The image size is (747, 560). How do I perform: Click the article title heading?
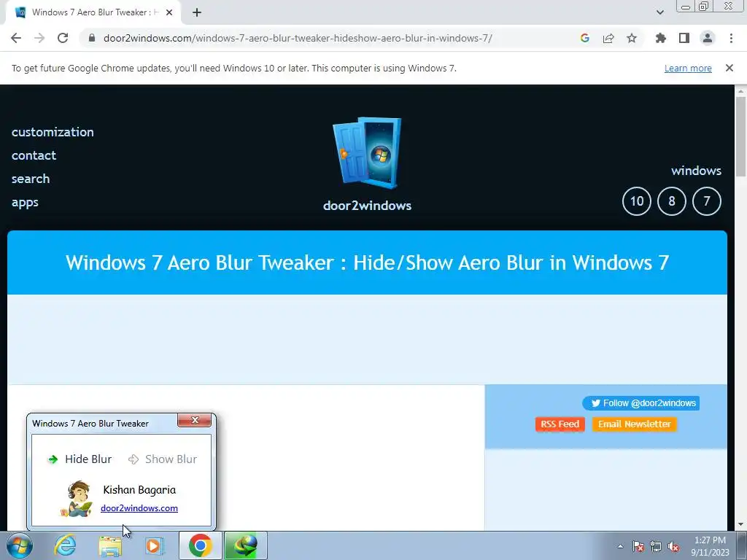368,262
